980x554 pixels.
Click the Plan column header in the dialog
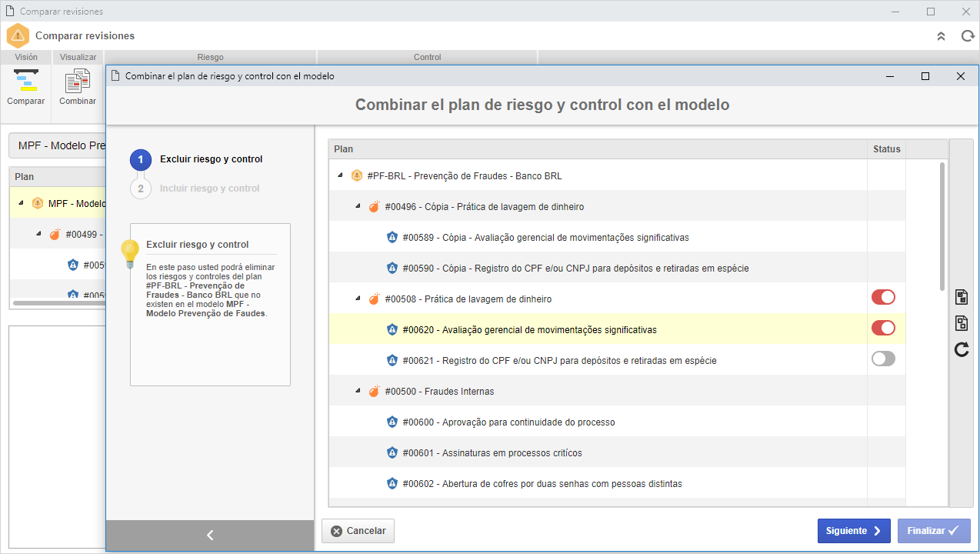coord(598,149)
